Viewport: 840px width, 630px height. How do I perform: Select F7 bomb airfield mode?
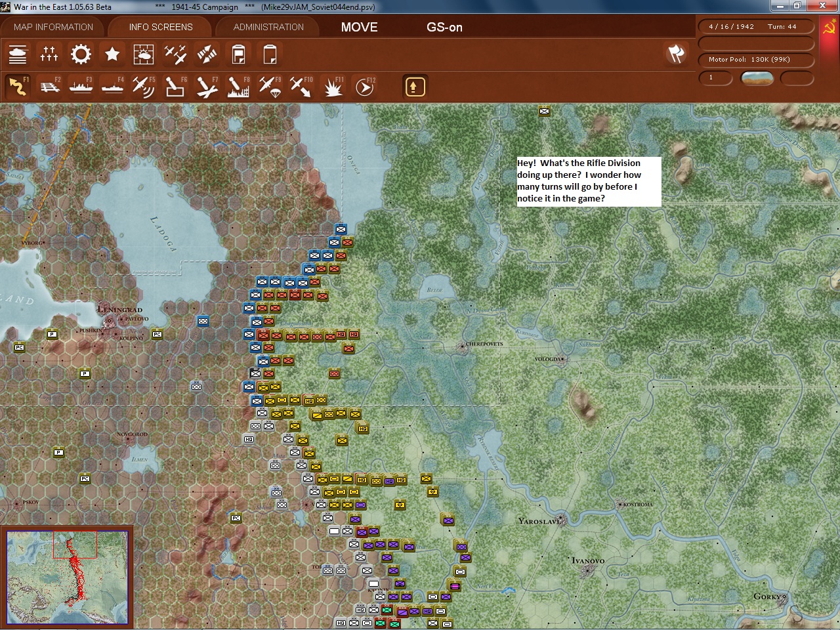[x=207, y=86]
